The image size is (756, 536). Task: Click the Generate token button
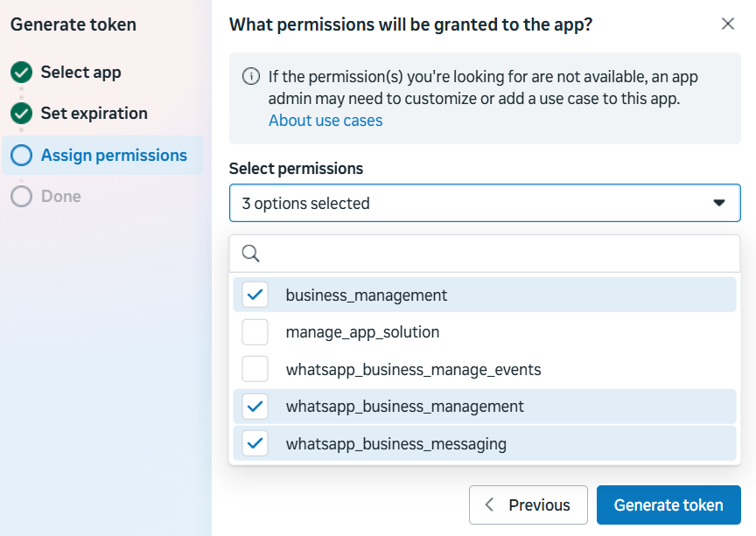pos(668,505)
